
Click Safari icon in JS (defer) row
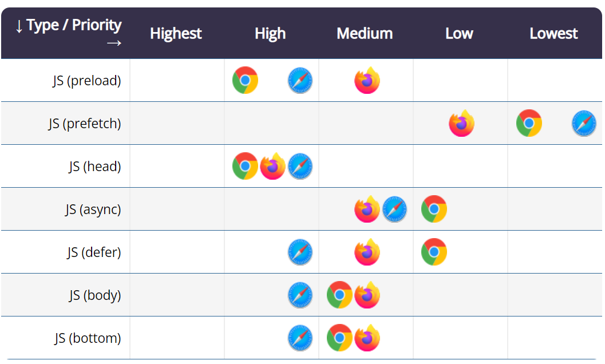[300, 252]
